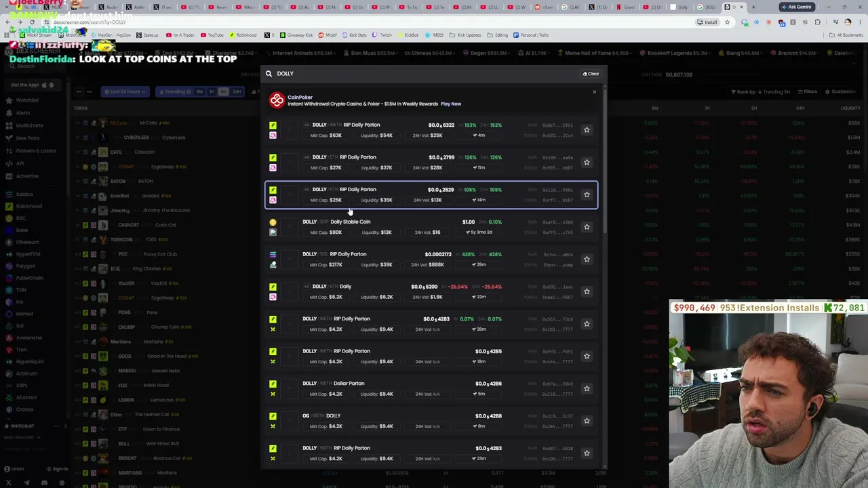The height and width of the screenshot is (488, 868).
Task: Click the Install button in the address bar
Action: coord(707,22)
